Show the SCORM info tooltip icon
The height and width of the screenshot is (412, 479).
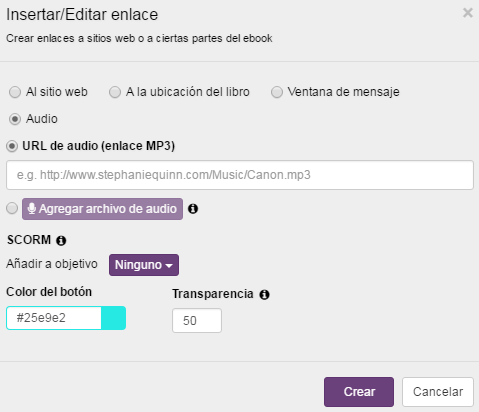point(61,240)
